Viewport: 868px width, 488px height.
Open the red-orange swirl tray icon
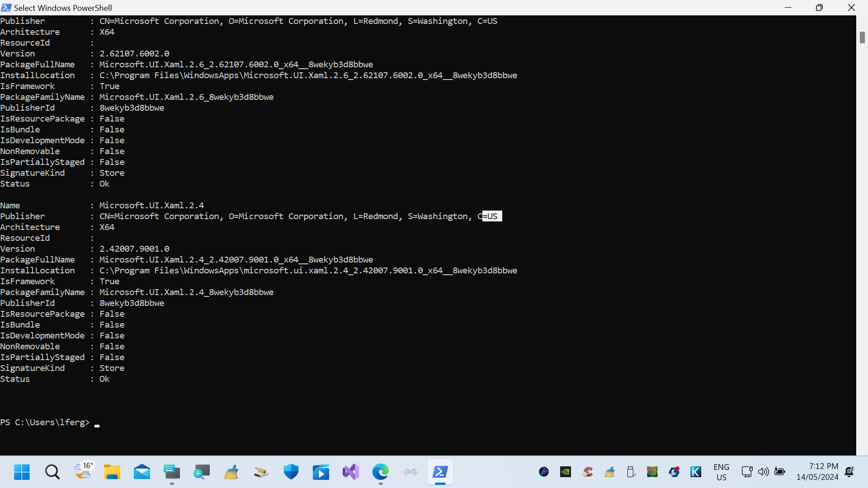[588, 472]
